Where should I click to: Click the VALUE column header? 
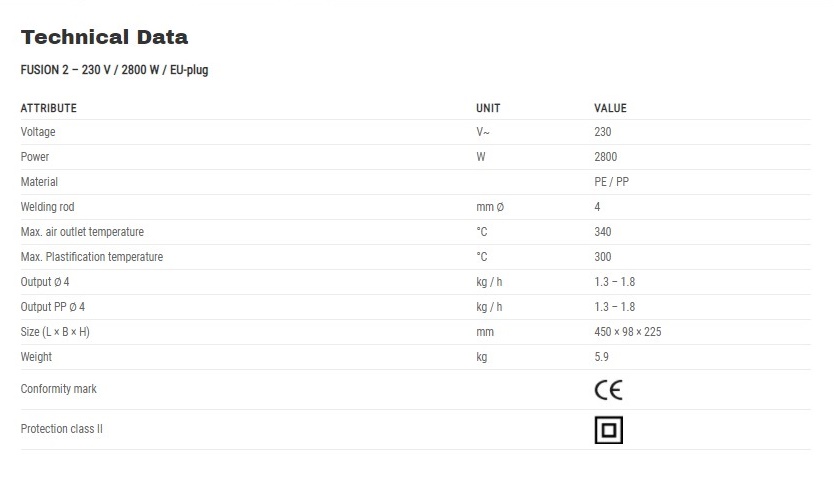(x=610, y=108)
